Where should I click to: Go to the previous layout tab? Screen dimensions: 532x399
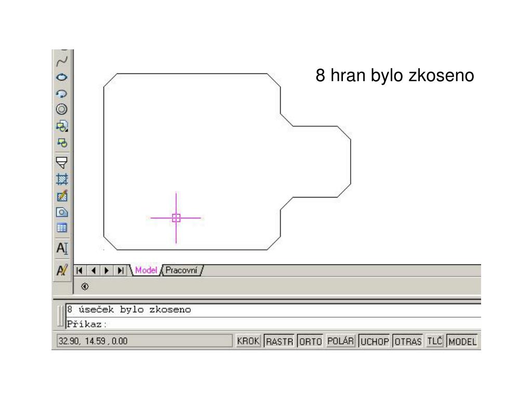(x=94, y=270)
